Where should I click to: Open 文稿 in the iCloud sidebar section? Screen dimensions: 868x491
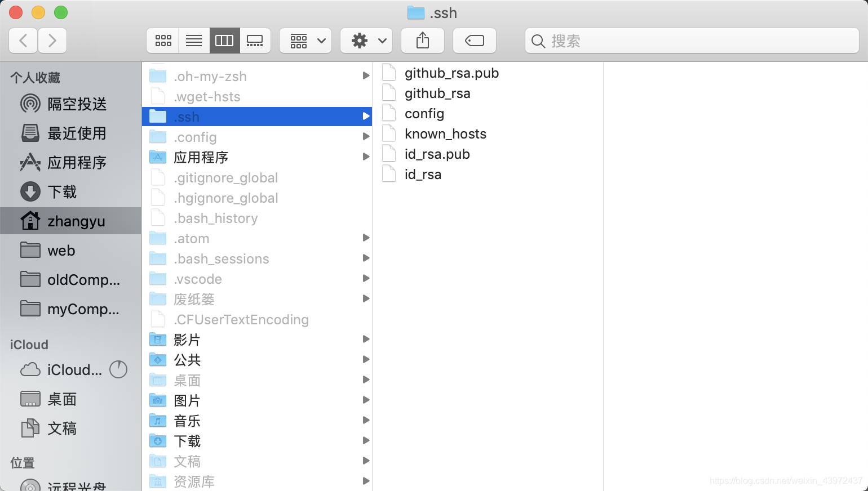click(x=70, y=428)
